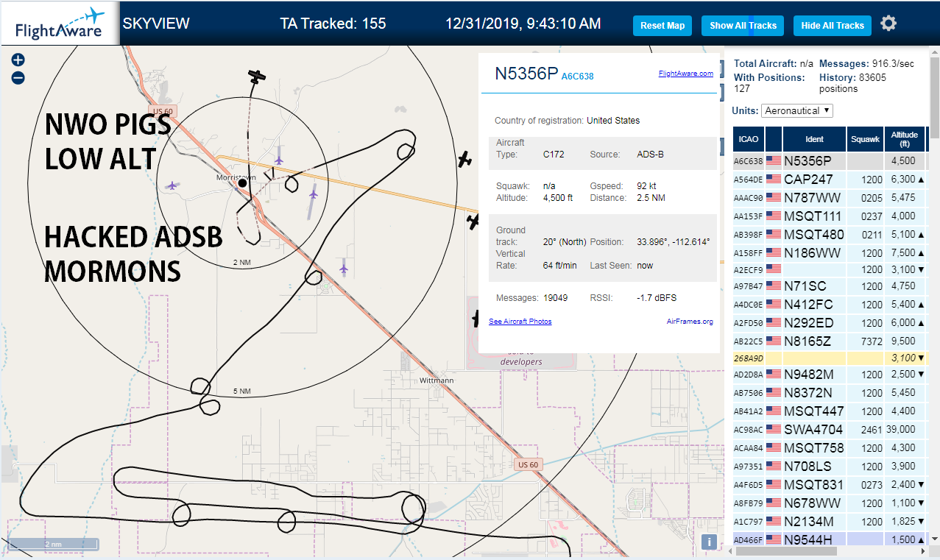Select the purple aircraft west of Morristown

[x=173, y=185]
